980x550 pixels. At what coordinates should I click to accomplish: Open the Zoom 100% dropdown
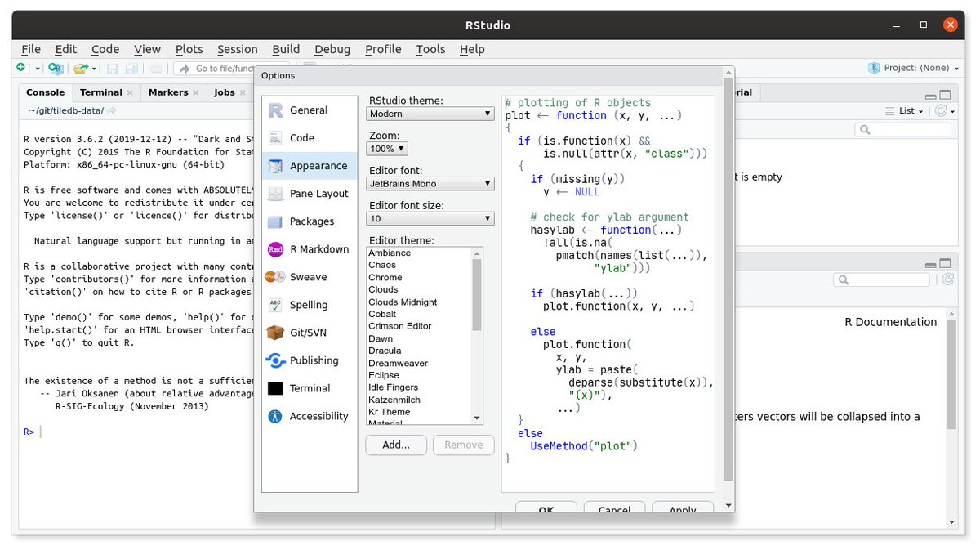387,149
